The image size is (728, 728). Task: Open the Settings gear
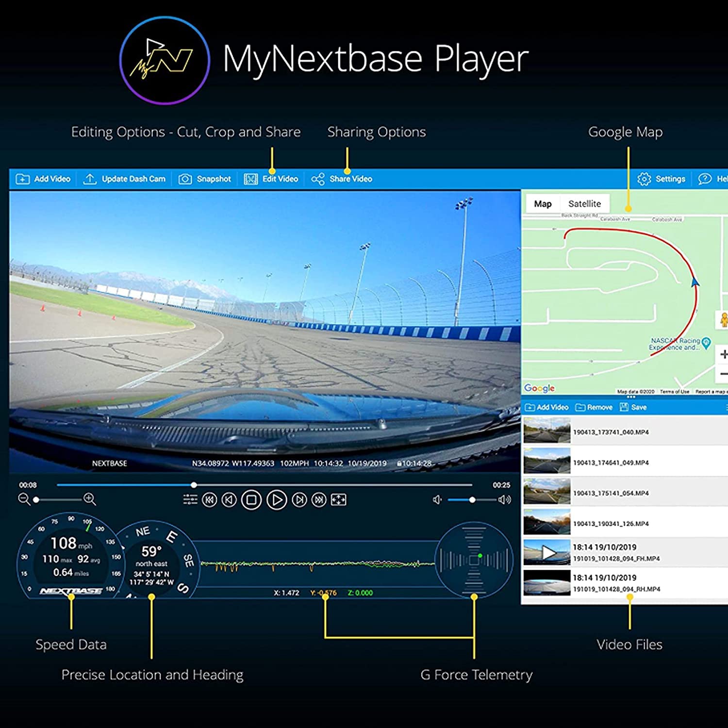pos(644,179)
